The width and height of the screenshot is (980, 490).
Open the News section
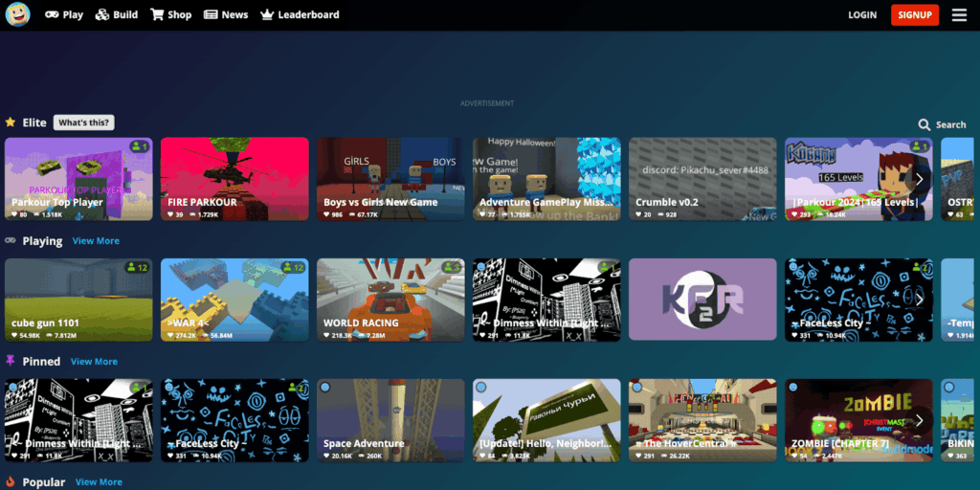click(226, 15)
